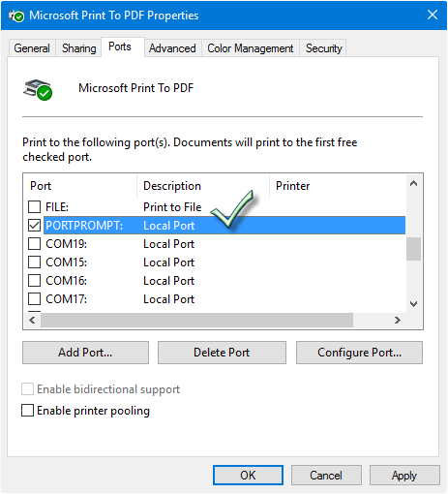Click the Port column header
This screenshot has width=448, height=494.
pos(80,186)
